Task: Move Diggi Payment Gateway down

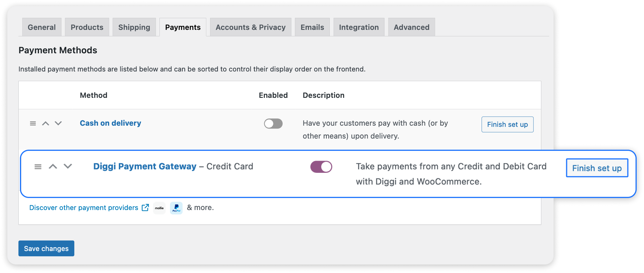Action: coord(68,166)
